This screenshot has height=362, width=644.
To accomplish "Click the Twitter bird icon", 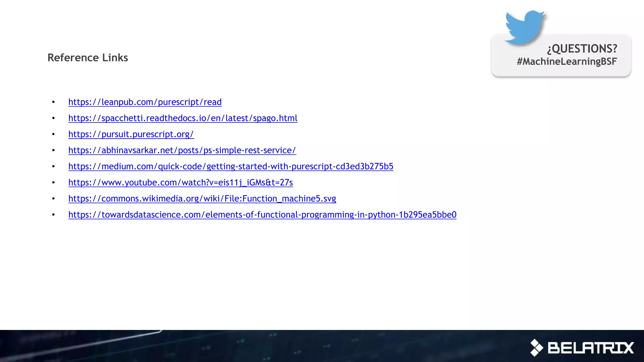I will pos(524,27).
